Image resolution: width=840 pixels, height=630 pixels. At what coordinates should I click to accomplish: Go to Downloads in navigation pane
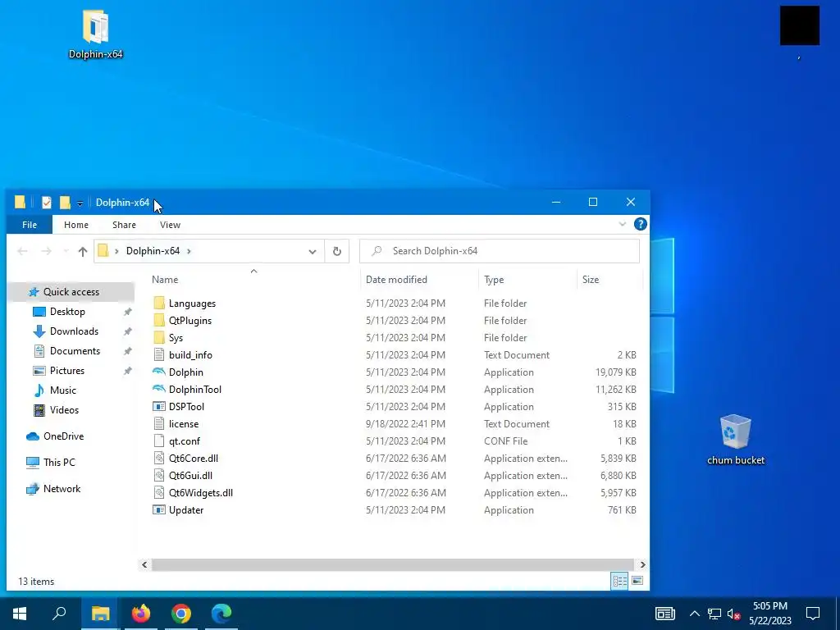tap(74, 331)
